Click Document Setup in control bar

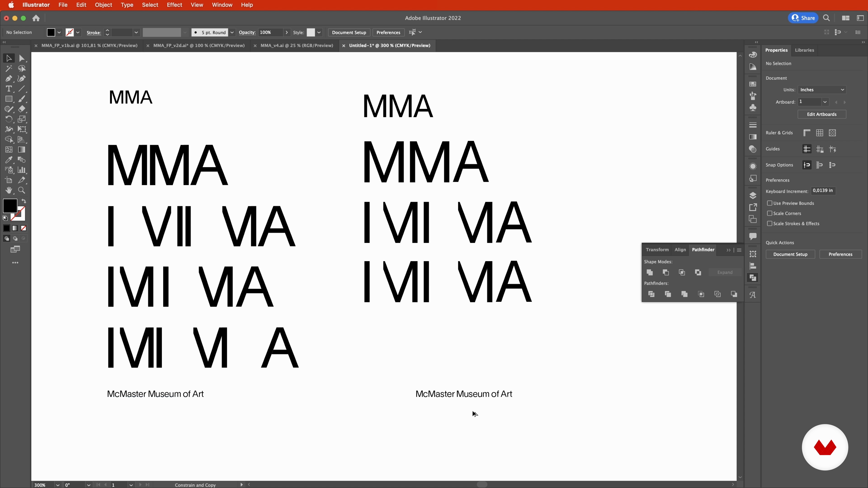(x=349, y=32)
